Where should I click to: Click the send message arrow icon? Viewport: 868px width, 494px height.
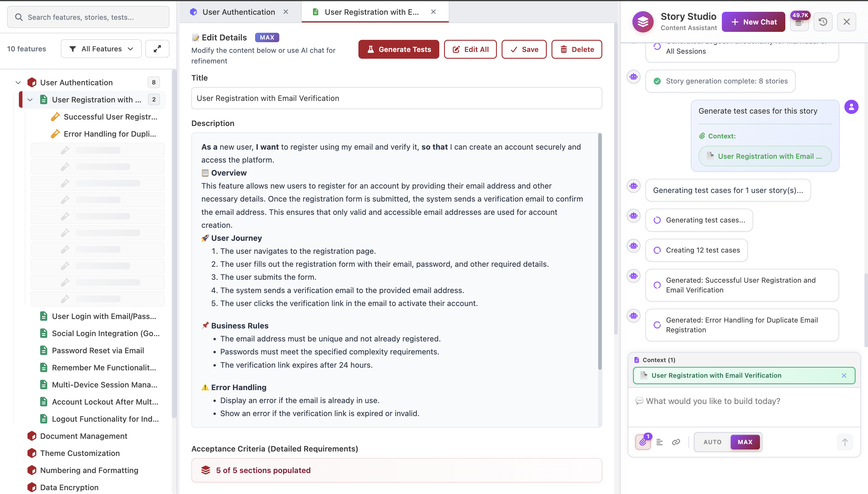[x=845, y=442]
